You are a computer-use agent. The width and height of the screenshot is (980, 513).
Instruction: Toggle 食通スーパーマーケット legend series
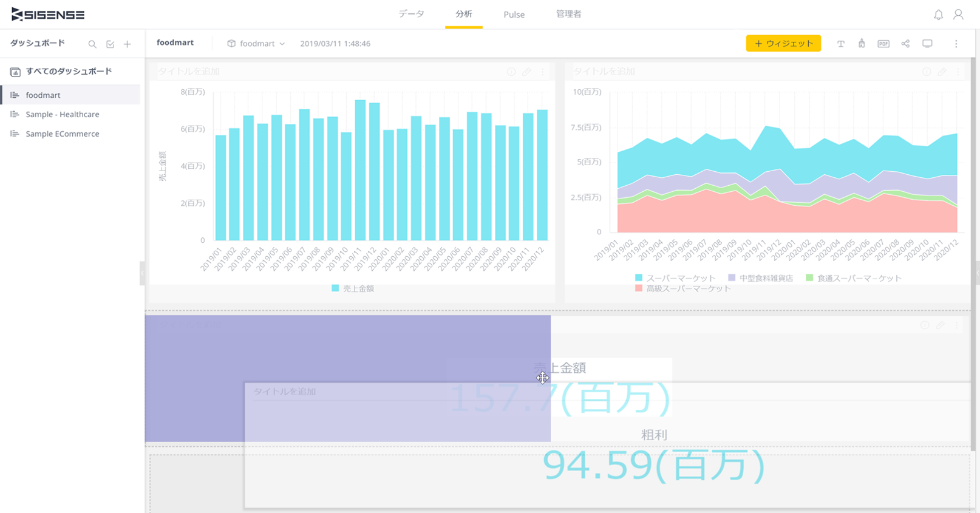(854, 278)
